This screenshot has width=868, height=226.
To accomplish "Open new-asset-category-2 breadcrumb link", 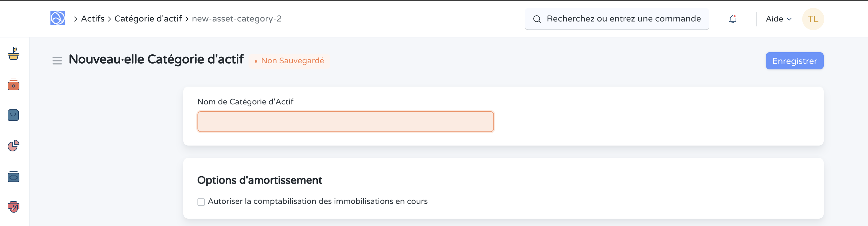I will 237,19.
